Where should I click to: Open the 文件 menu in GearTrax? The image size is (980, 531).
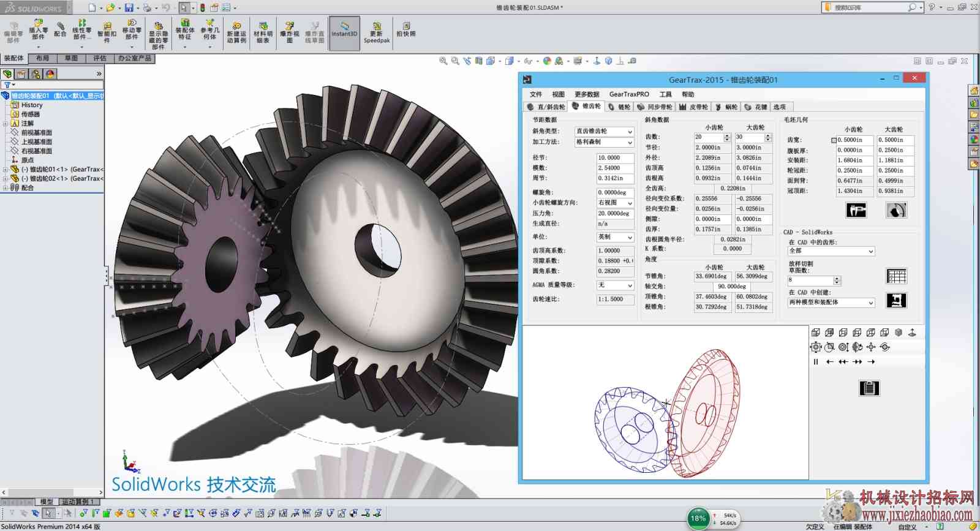536,94
